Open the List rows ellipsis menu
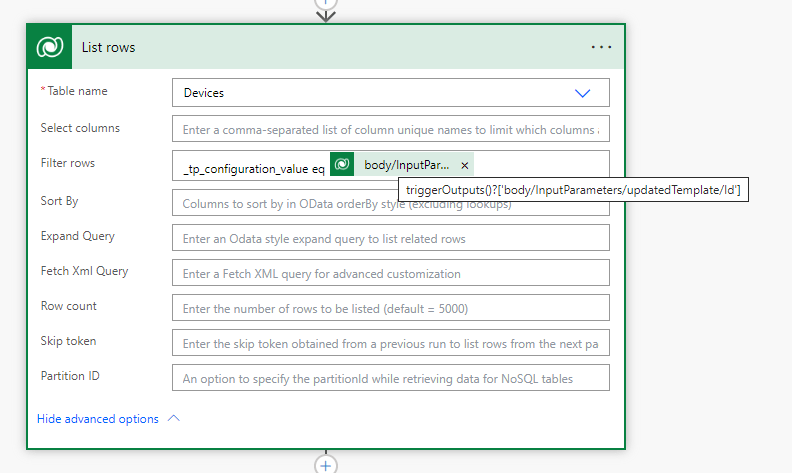This screenshot has width=792, height=473. click(601, 47)
